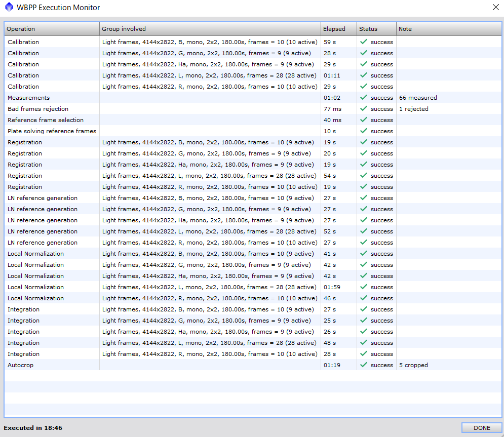Viewport: 504px width, 437px height.
Task: Click Registration row for L filter, 54 s
Action: tap(253, 176)
